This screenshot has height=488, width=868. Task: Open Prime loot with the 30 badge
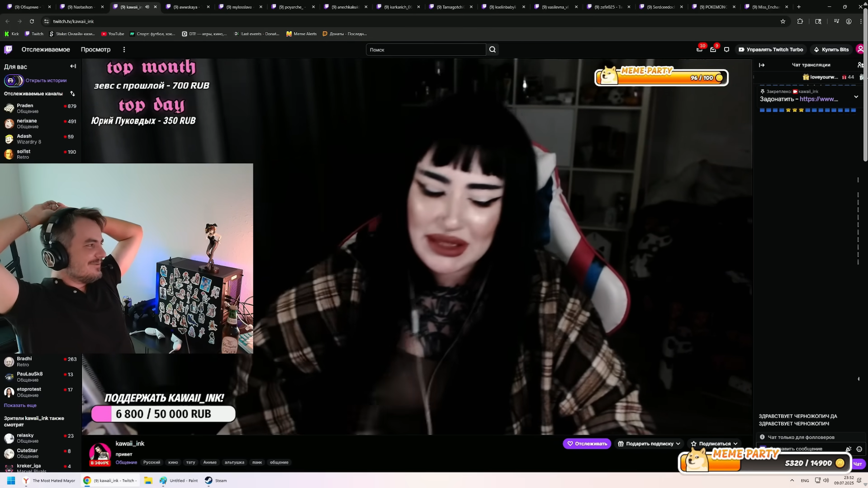[700, 49]
